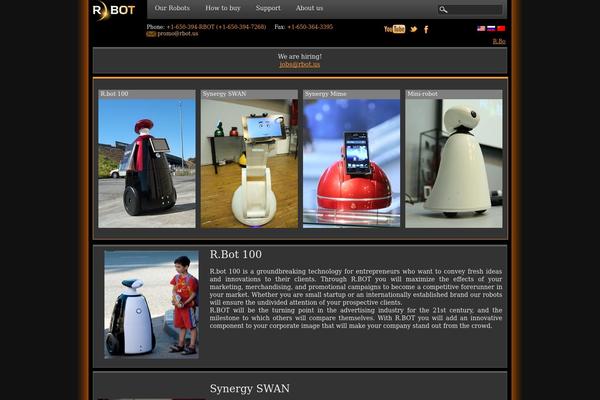Open the Synergy SWAN robot thumbnail
Viewport: 600px width, 400px height.
point(249,159)
